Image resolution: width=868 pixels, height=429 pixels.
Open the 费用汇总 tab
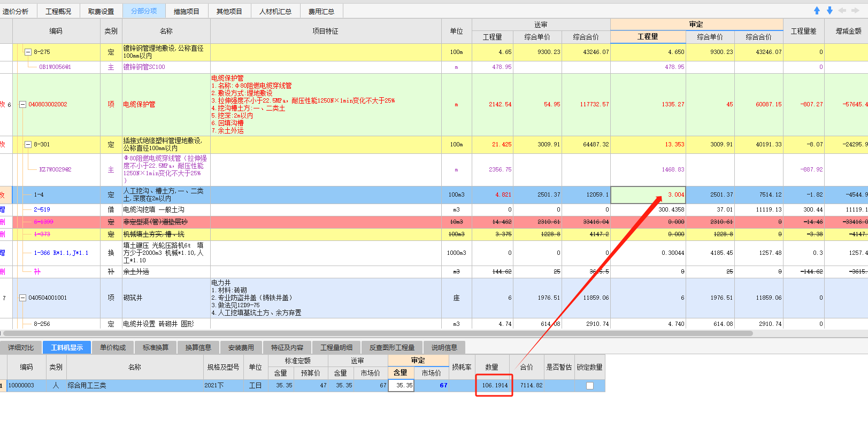(x=321, y=11)
